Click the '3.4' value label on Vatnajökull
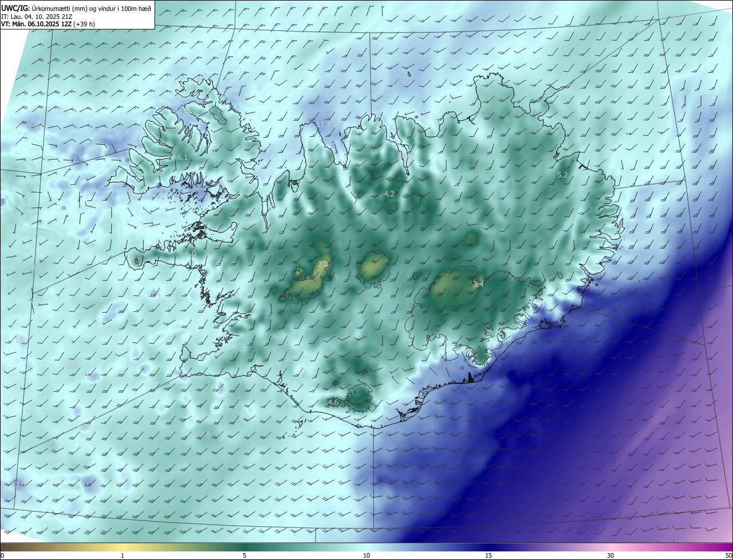Screen dimensions: 733x560 tap(478, 284)
